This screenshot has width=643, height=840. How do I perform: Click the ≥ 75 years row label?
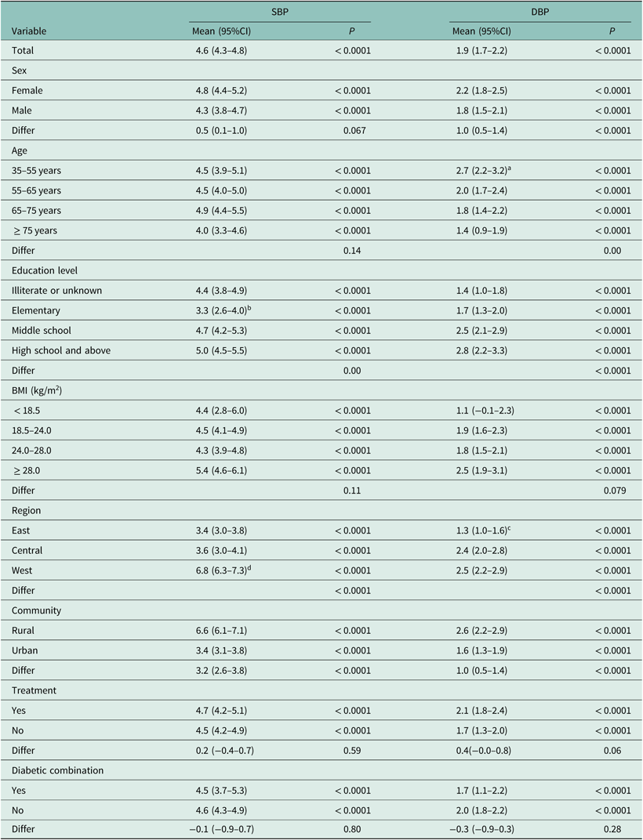(x=35, y=230)
